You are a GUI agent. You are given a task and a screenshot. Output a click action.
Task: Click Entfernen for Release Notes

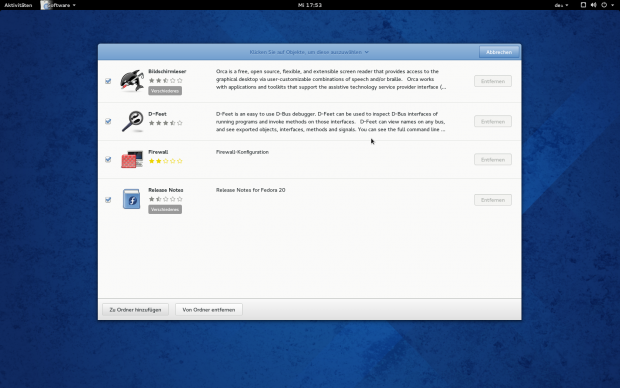(x=493, y=200)
